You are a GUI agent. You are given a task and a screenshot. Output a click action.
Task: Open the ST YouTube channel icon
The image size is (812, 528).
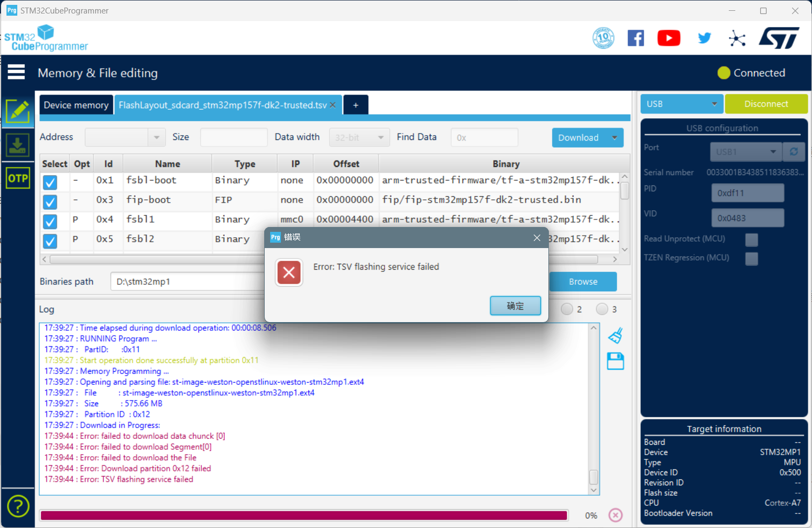tap(669, 38)
